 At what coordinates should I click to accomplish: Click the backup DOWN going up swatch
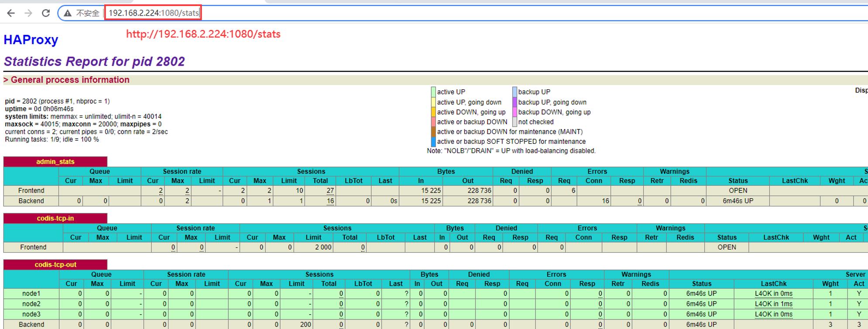515,112
